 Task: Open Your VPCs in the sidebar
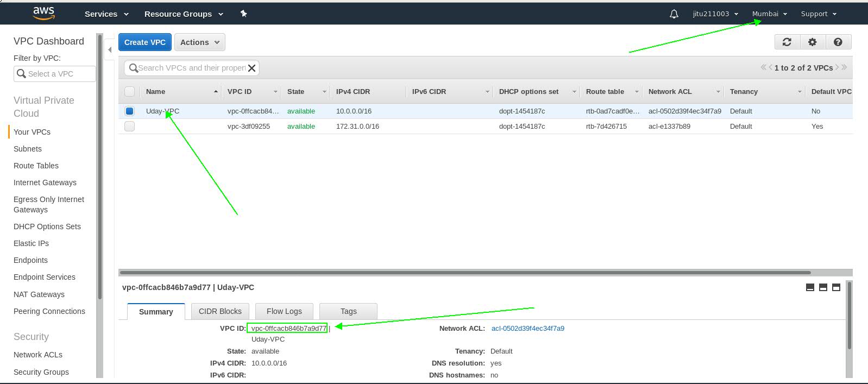point(32,132)
